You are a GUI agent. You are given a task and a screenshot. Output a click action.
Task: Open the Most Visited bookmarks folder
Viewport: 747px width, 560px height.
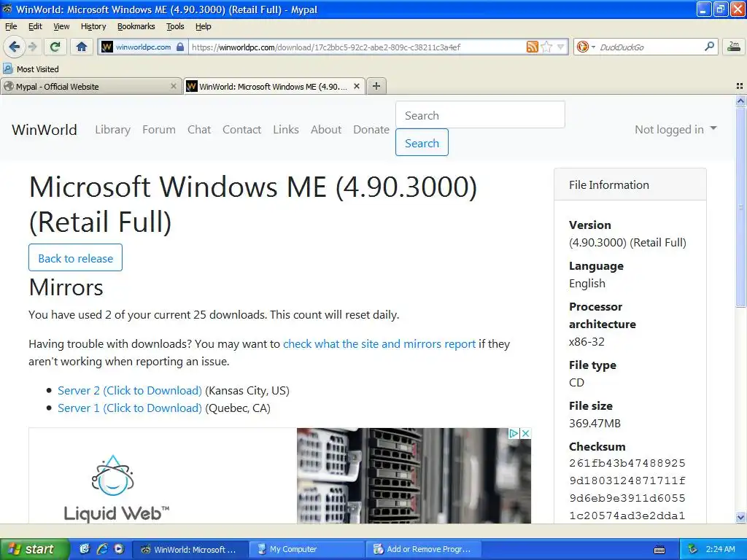point(31,69)
